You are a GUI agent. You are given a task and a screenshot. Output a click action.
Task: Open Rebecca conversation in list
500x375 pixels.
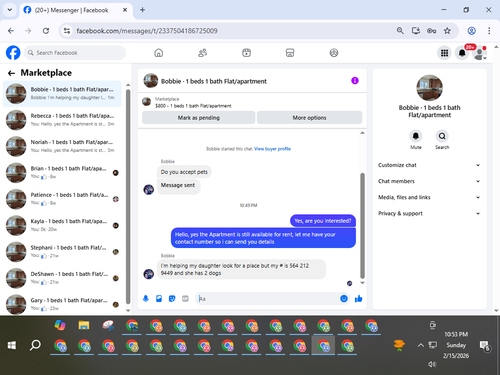62,120
